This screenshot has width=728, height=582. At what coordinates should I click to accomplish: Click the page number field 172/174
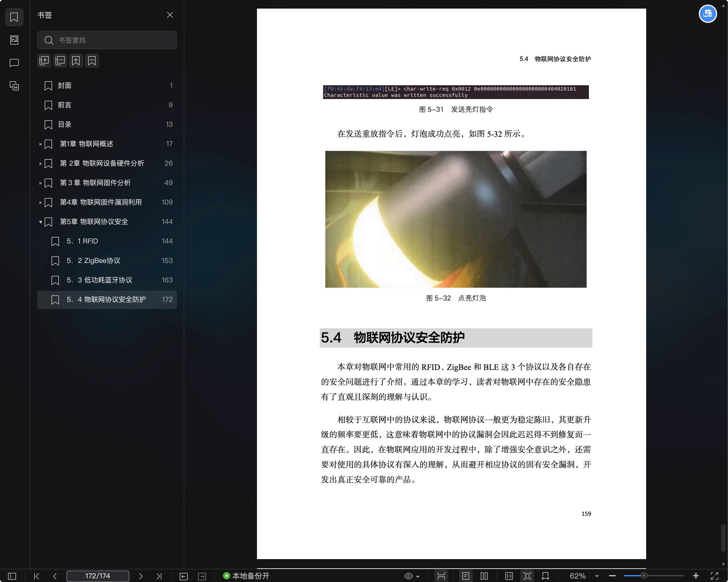(98, 576)
